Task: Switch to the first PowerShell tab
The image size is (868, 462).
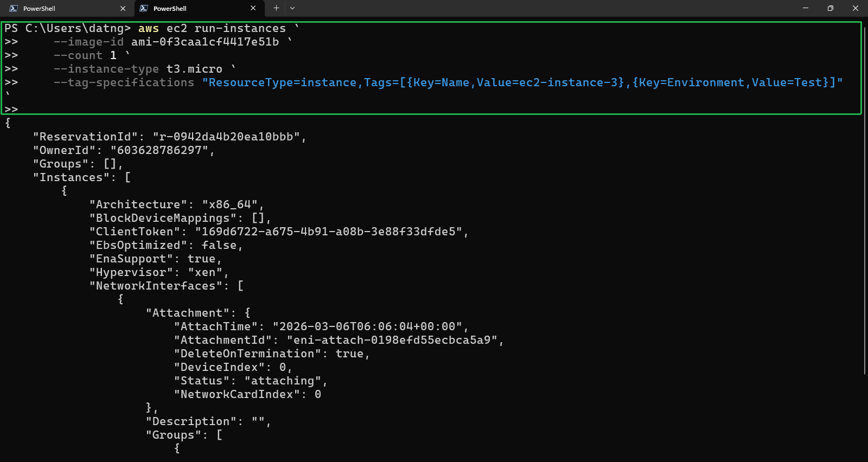Action: pos(68,8)
